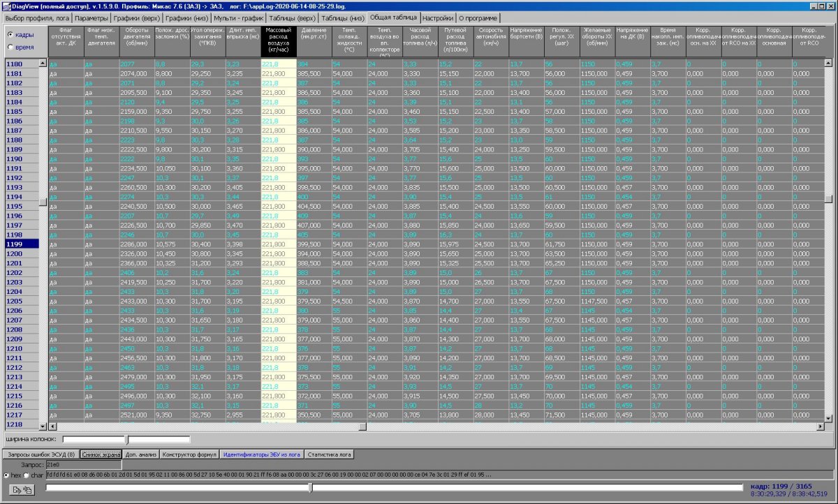838x504 pixels.
Task: Click the table vertical scrollbar down arrow
Action: tap(829, 418)
